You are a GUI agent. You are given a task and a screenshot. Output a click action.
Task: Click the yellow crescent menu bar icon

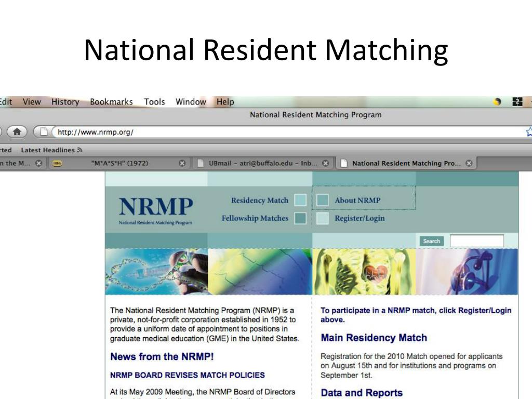497,101
